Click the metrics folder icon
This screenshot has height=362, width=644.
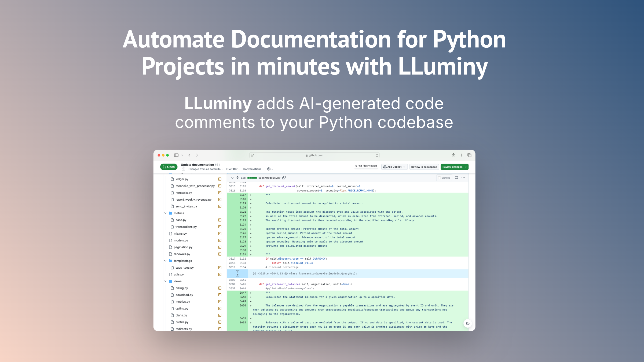pyautogui.click(x=170, y=213)
